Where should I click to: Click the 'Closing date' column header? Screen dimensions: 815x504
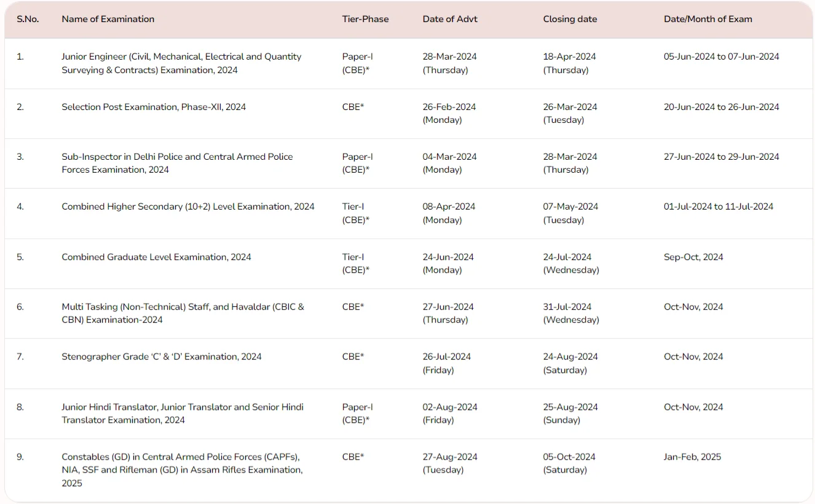(570, 19)
